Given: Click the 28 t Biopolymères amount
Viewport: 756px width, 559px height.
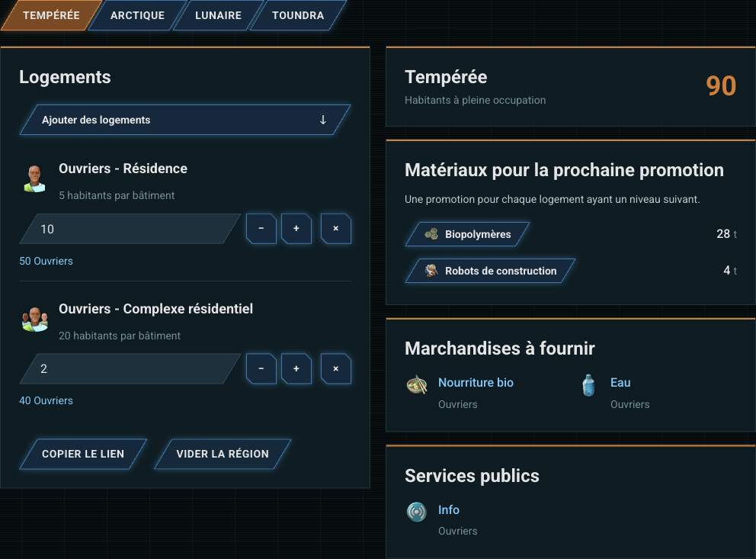Looking at the screenshot, I should (x=726, y=234).
